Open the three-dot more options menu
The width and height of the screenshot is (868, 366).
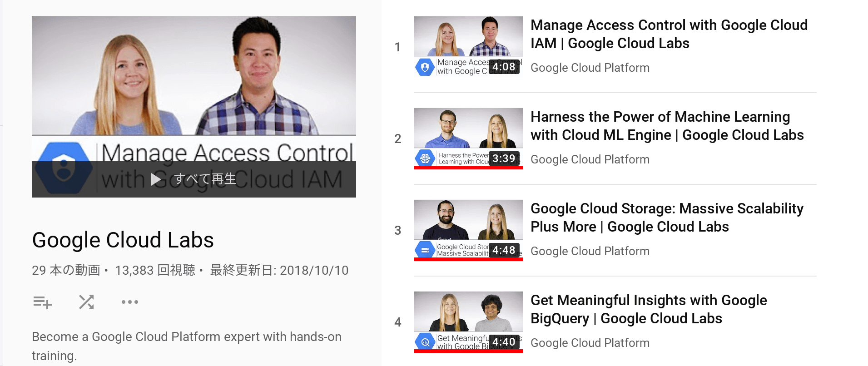(130, 302)
